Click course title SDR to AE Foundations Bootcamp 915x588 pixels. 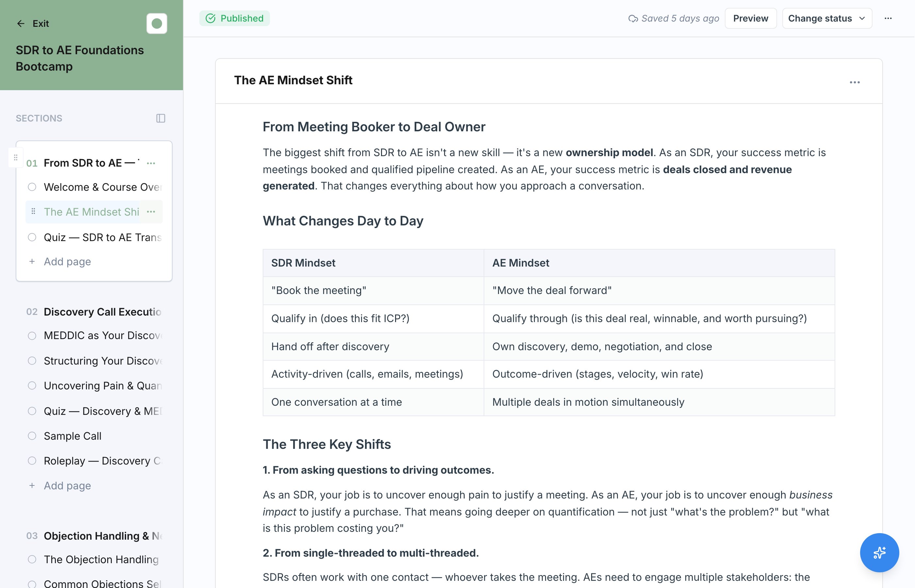pos(79,58)
